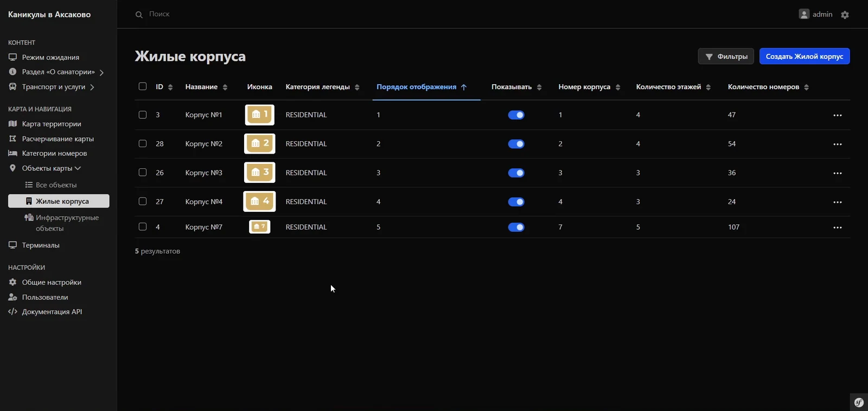
Task: Toggle Показывать switch for Корпус №1
Action: [x=516, y=115]
